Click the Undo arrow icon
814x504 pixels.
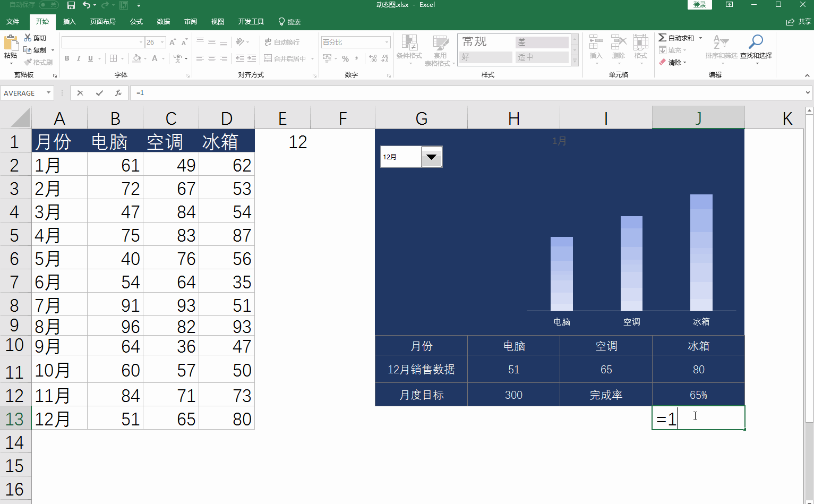point(86,5)
